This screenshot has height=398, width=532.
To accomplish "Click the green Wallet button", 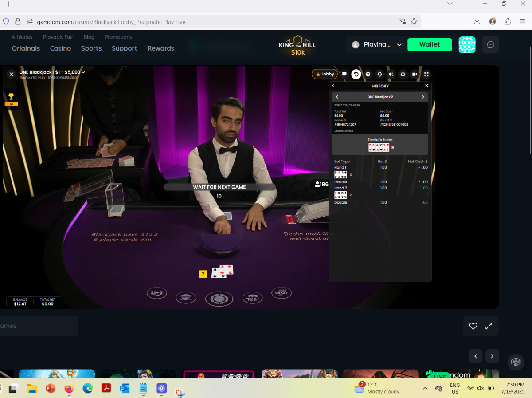I will (430, 44).
